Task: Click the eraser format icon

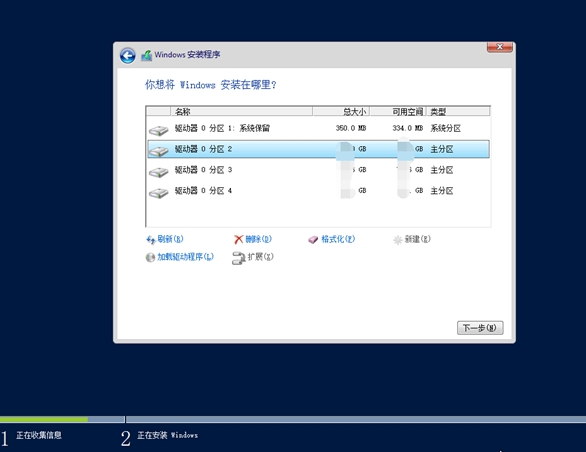Action: (x=313, y=240)
